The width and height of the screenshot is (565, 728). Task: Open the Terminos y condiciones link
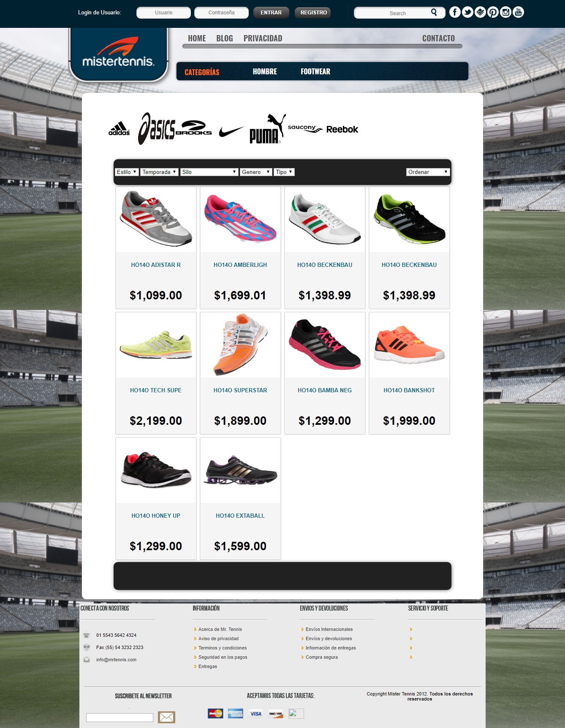(223, 648)
